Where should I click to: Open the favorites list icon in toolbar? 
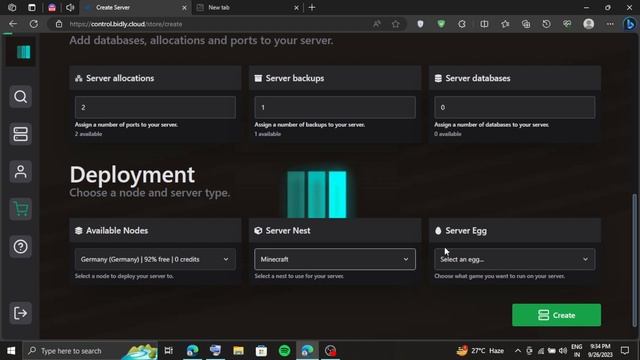point(505,24)
